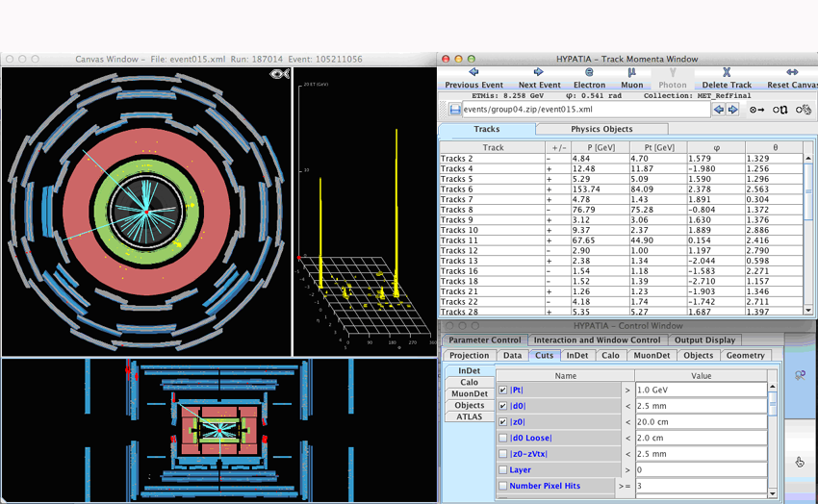The width and height of the screenshot is (818, 504).
Task: Switch to the Data tab
Action: coord(512,356)
